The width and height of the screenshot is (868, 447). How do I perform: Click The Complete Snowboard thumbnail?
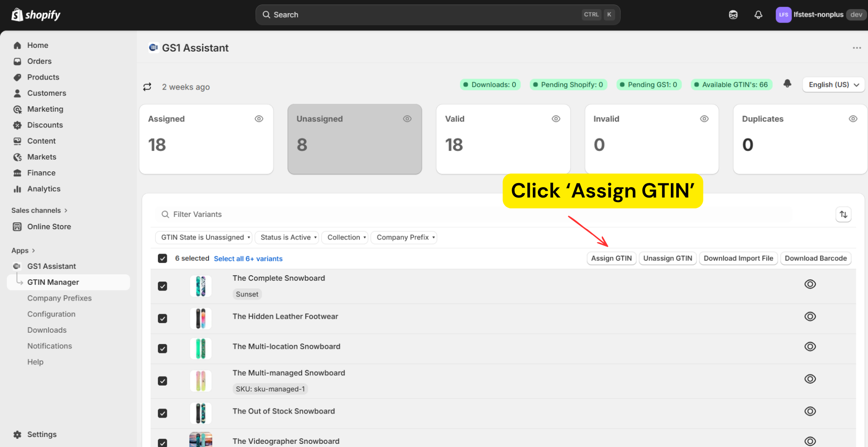pyautogui.click(x=200, y=286)
